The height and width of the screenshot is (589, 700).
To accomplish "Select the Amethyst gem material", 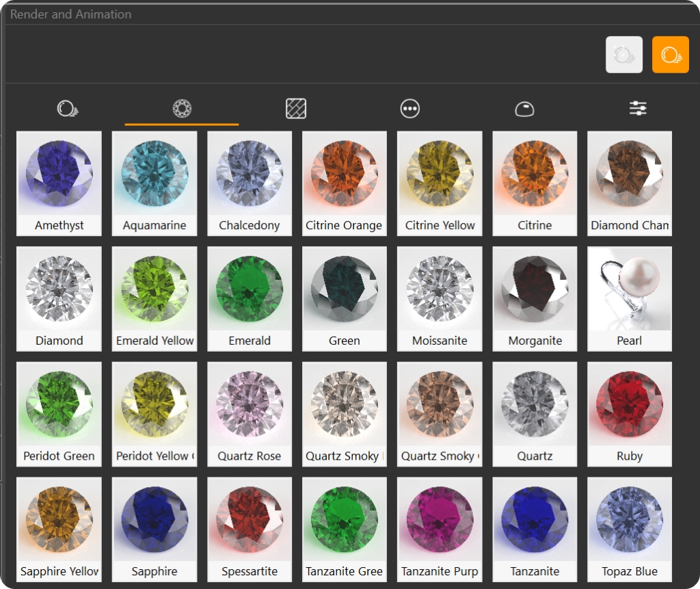I will [x=59, y=183].
